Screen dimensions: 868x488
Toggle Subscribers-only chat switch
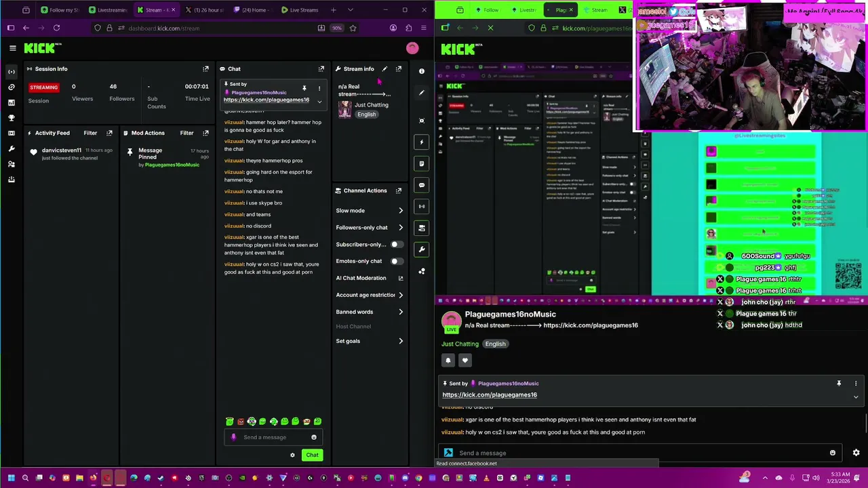click(x=397, y=244)
